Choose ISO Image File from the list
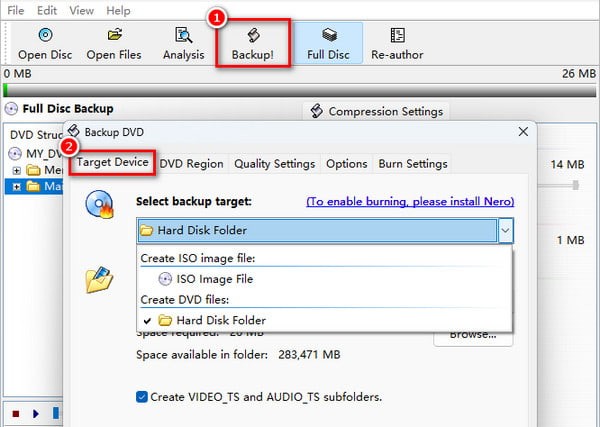 pos(324,279)
